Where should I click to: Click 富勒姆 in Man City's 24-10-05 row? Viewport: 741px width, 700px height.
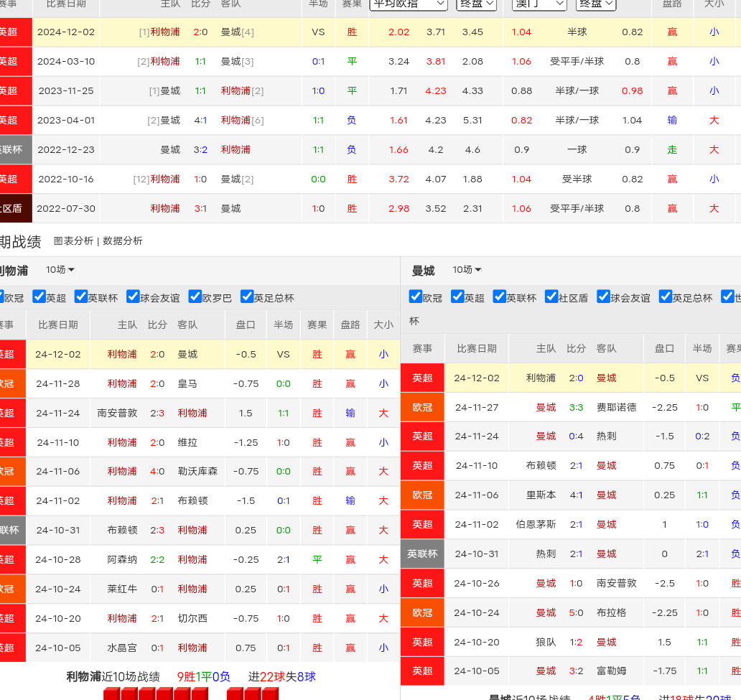612,671
